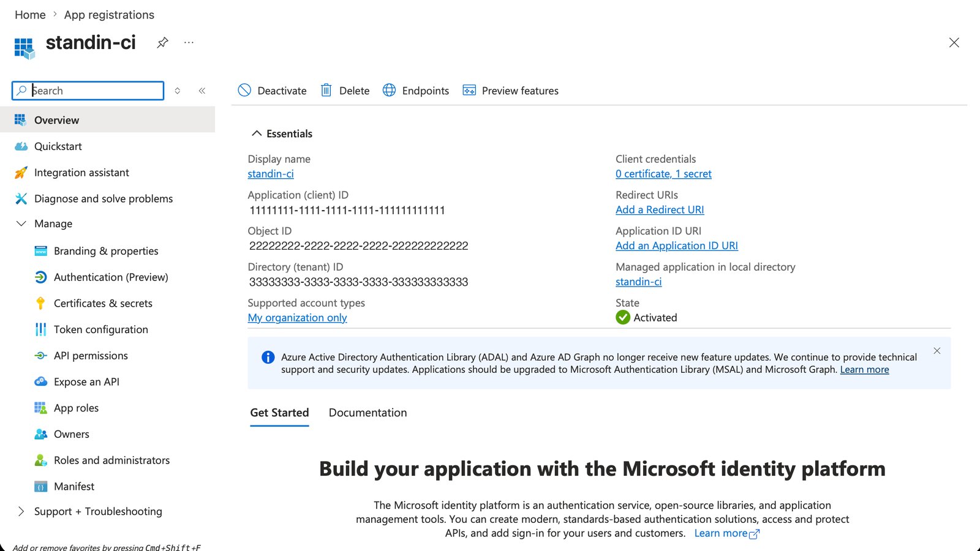Click Add an Application ID URI link
Viewport: 980px width, 551px height.
(x=677, y=246)
